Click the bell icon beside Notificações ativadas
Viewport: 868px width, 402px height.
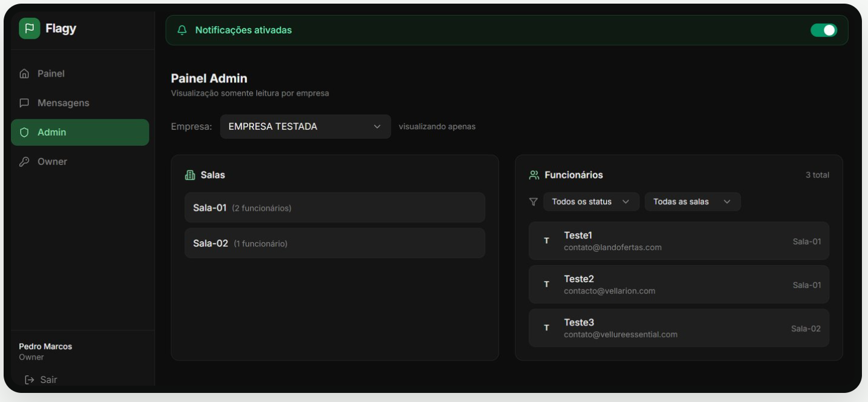(182, 30)
